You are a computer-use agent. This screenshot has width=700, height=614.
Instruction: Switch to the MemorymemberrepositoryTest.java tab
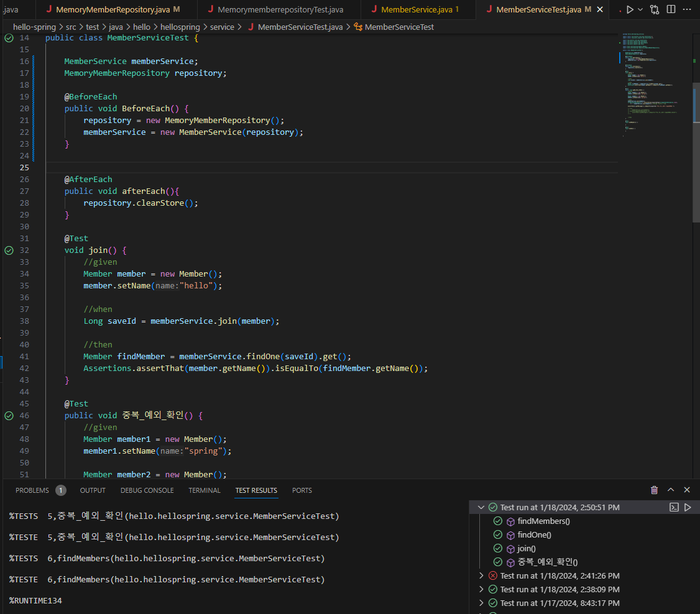tap(280, 9)
